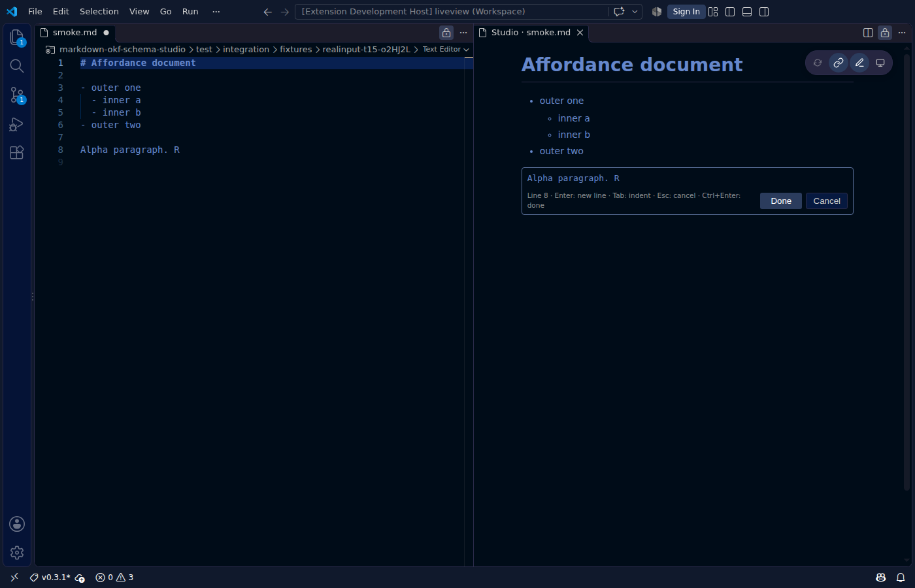
Task: Go back with the left arrow
Action: [267, 12]
